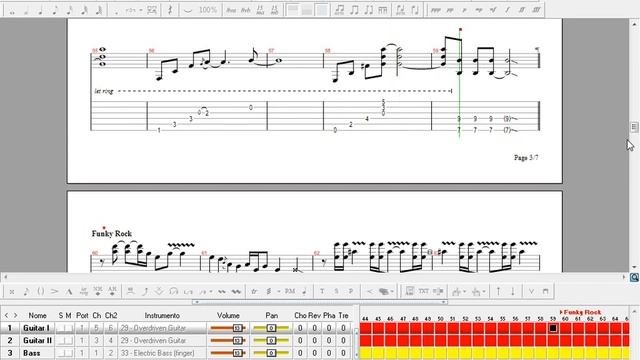640x360 pixels.
Task: Open the chord diagram tool
Action: (409, 291)
